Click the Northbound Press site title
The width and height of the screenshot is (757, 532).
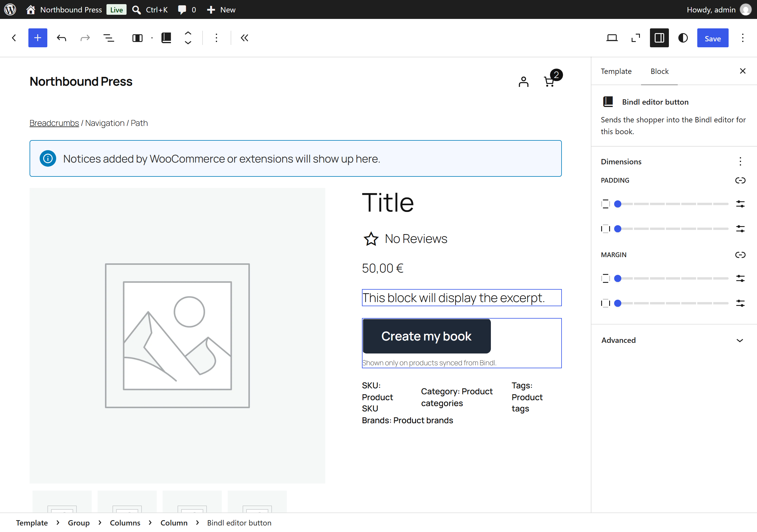pyautogui.click(x=81, y=81)
